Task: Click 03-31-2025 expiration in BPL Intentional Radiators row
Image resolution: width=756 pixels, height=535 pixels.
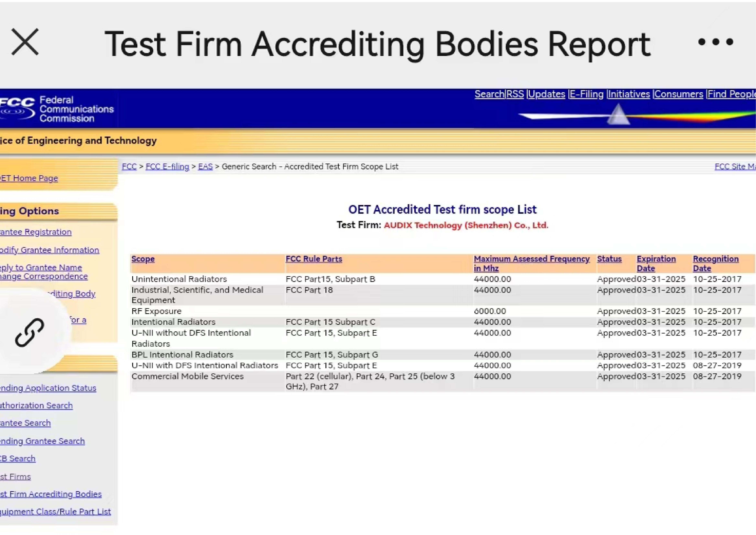Action: [x=661, y=355]
